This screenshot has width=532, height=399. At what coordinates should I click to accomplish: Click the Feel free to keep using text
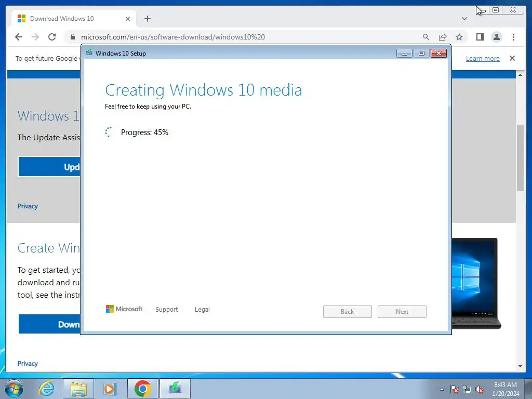pos(148,106)
